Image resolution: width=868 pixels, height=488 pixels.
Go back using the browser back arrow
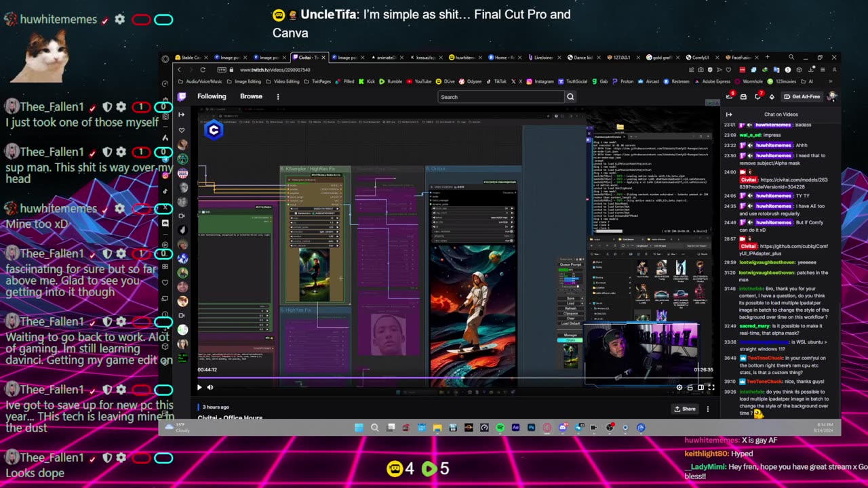[x=180, y=70]
